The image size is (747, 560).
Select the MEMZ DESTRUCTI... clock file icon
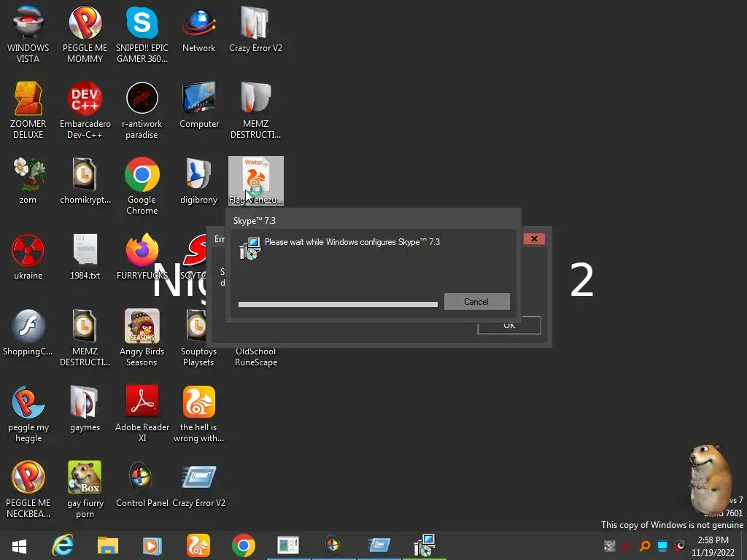click(85, 338)
